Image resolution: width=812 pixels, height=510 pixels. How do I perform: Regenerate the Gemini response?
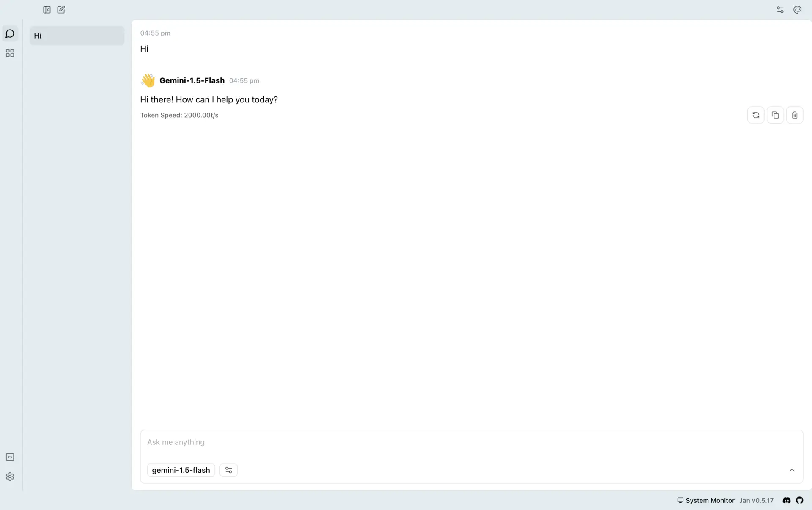(756, 115)
